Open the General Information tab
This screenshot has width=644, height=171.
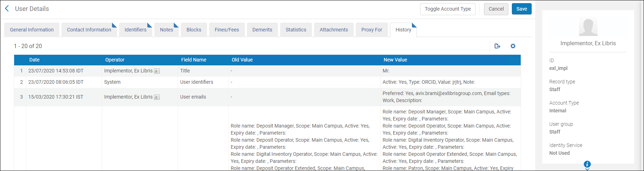pos(32,30)
